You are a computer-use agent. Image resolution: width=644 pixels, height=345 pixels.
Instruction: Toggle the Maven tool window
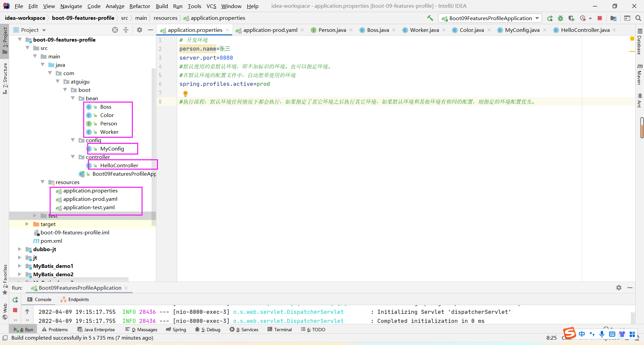tap(640, 74)
